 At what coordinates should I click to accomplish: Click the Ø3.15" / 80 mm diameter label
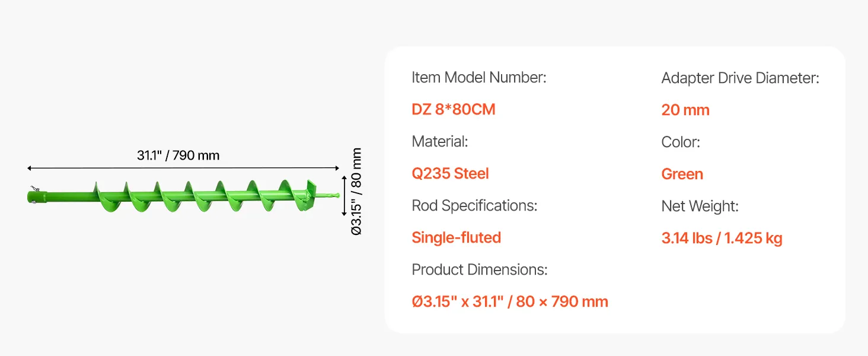tap(356, 191)
